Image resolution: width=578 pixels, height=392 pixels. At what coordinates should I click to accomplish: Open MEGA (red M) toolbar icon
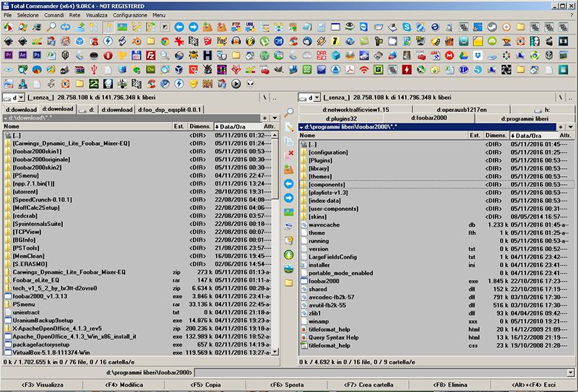click(449, 56)
